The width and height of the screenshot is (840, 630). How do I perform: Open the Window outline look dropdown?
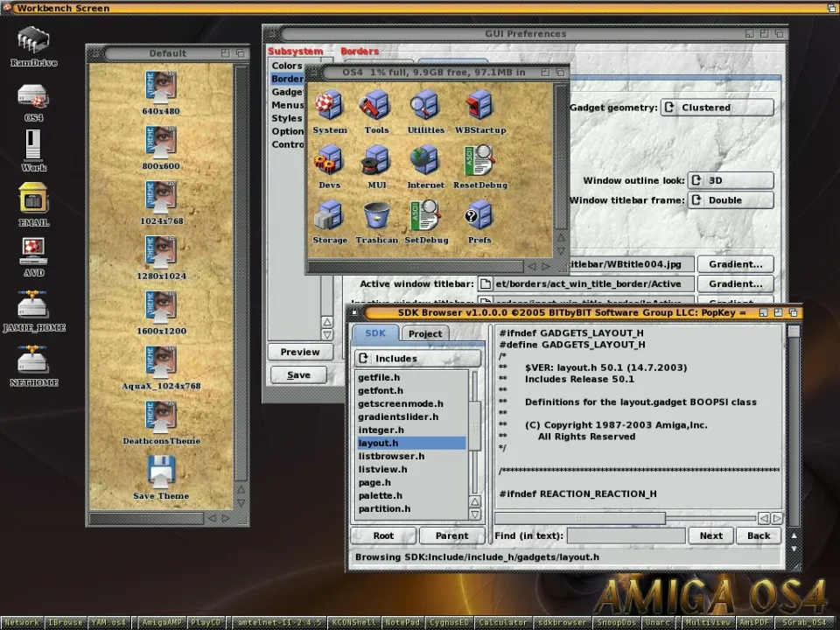(x=730, y=180)
